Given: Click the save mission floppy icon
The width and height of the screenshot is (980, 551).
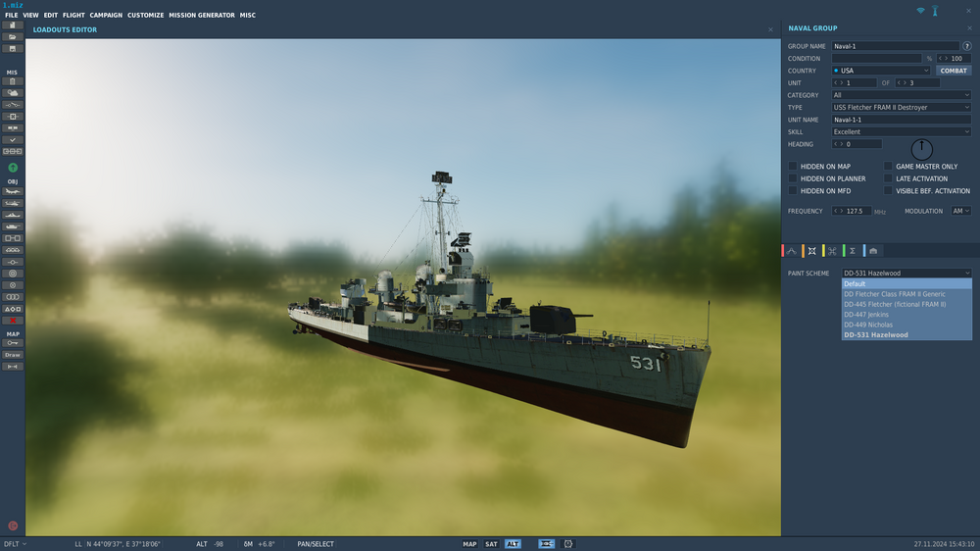Looking at the screenshot, I should click(x=13, y=49).
